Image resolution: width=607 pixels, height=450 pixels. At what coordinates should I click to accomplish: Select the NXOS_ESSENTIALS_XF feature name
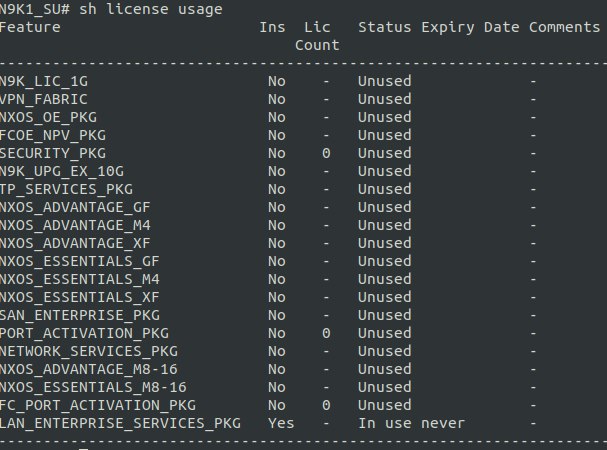[80, 297]
